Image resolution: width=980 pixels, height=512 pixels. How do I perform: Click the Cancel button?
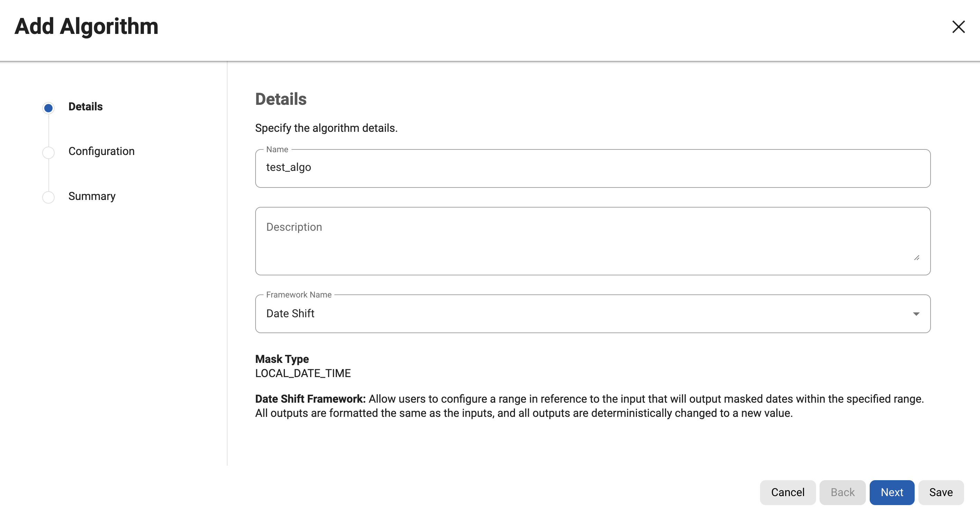click(787, 492)
